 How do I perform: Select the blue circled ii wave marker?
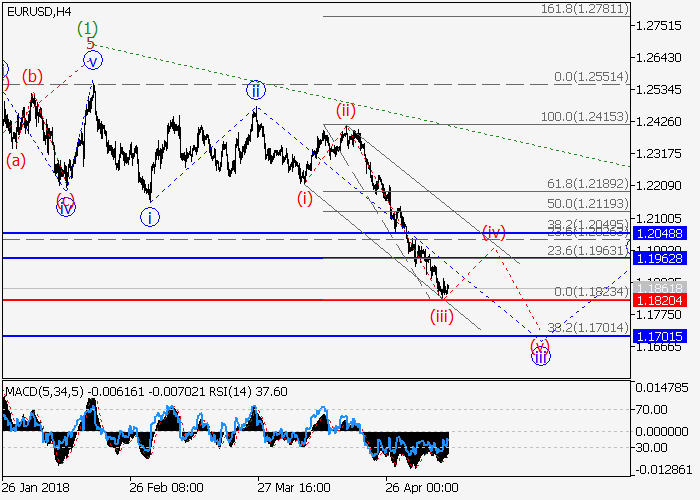click(256, 90)
